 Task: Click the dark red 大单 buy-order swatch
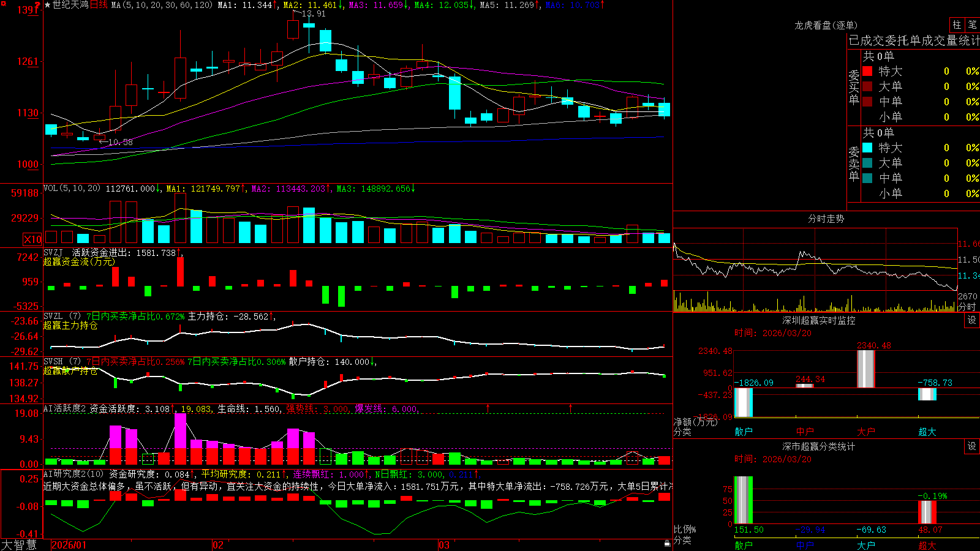tap(867, 86)
